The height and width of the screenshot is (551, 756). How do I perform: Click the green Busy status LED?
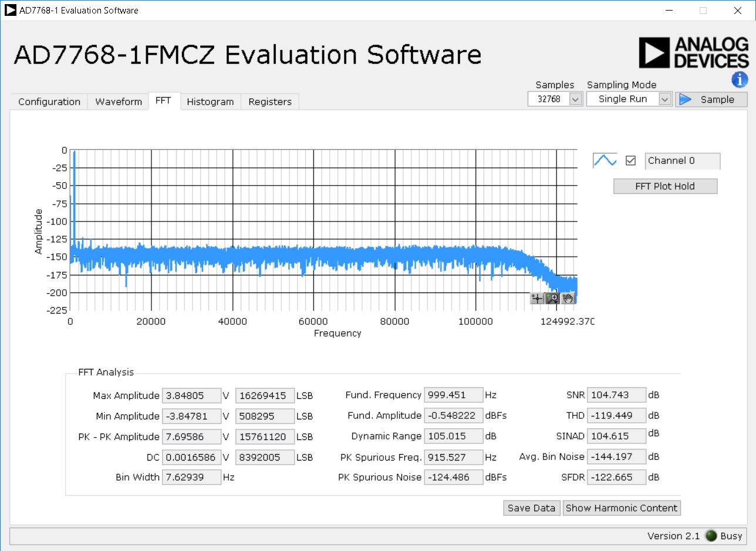pyautogui.click(x=711, y=536)
